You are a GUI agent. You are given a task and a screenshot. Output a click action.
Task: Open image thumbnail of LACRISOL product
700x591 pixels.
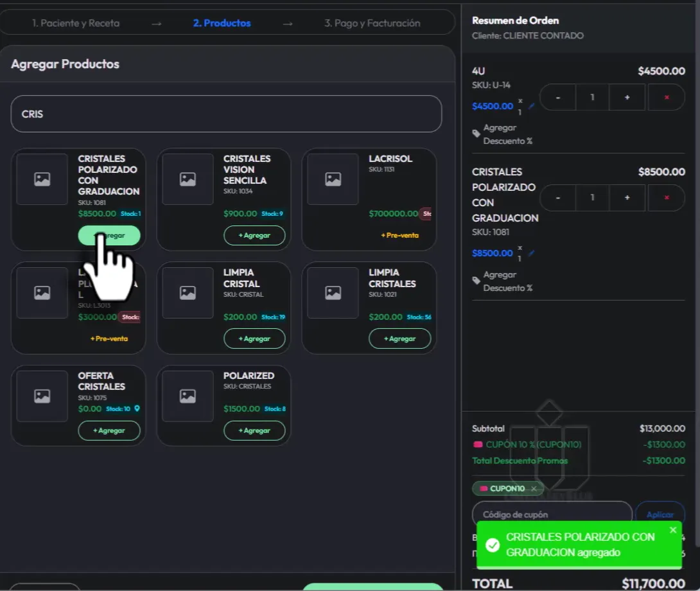click(x=333, y=179)
